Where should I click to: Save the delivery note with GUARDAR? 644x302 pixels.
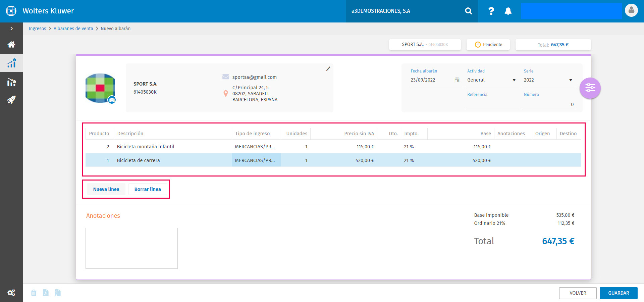click(x=619, y=293)
